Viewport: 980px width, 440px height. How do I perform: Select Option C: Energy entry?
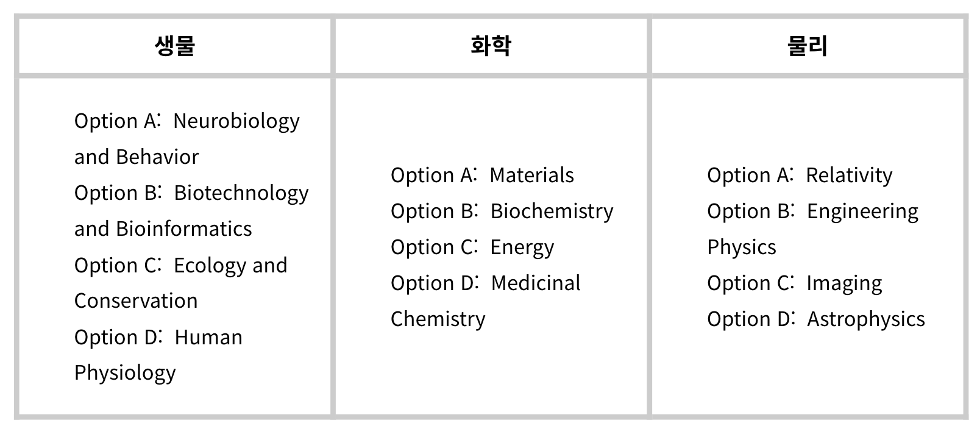[472, 247]
